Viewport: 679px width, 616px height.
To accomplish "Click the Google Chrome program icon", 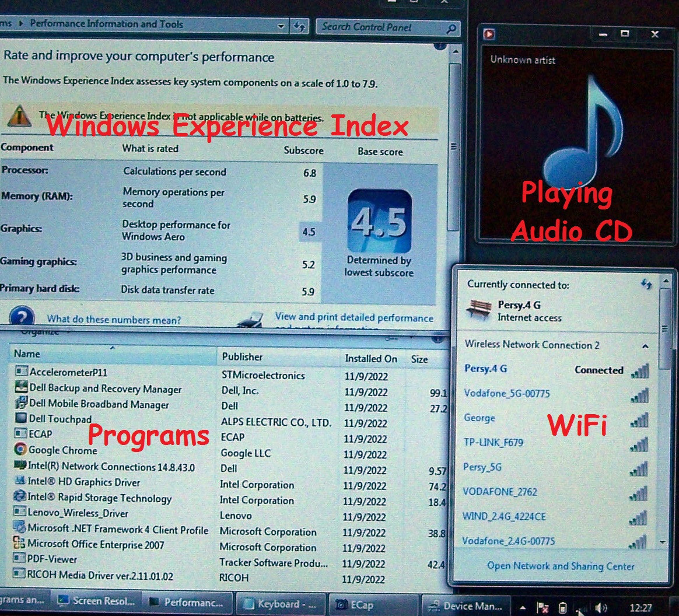I will click(x=20, y=449).
